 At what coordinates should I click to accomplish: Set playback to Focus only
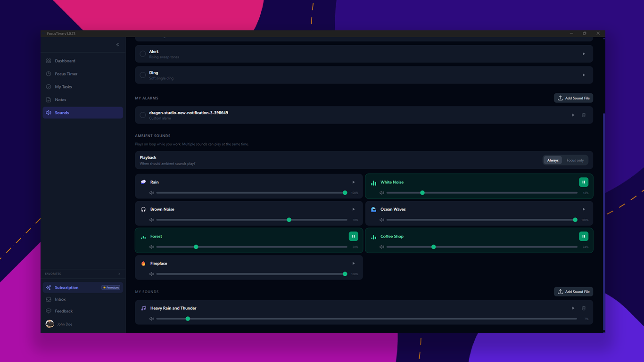click(x=575, y=160)
